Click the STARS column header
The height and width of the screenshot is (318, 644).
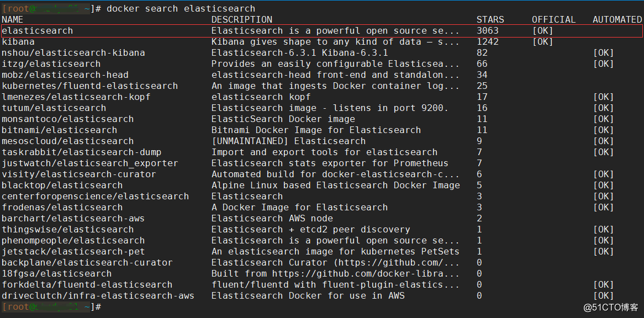pyautogui.click(x=490, y=19)
